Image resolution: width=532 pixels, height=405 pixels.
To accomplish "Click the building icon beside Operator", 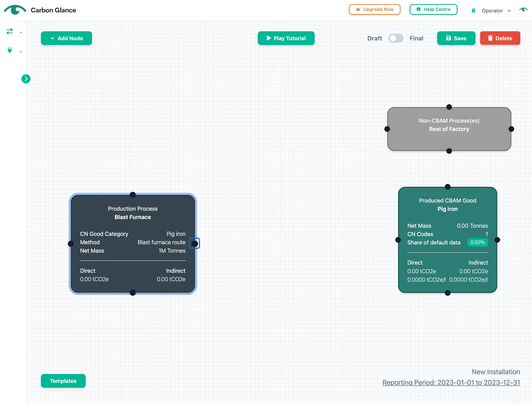I will [474, 11].
